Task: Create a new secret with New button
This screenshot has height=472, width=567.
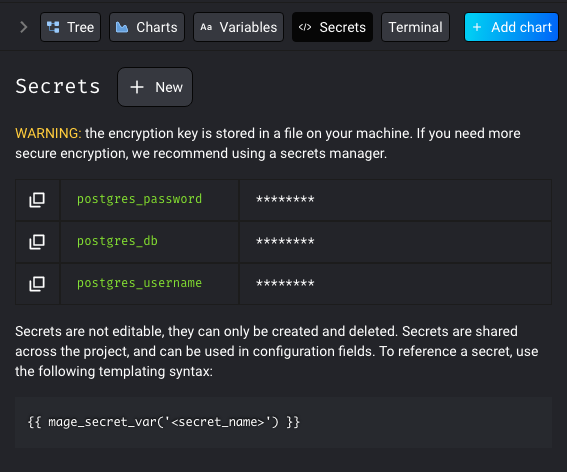Action: 155,87
